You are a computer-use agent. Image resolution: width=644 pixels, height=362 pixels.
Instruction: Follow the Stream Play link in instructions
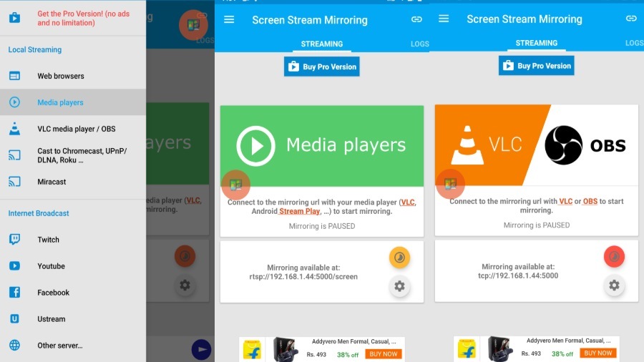[300, 211]
